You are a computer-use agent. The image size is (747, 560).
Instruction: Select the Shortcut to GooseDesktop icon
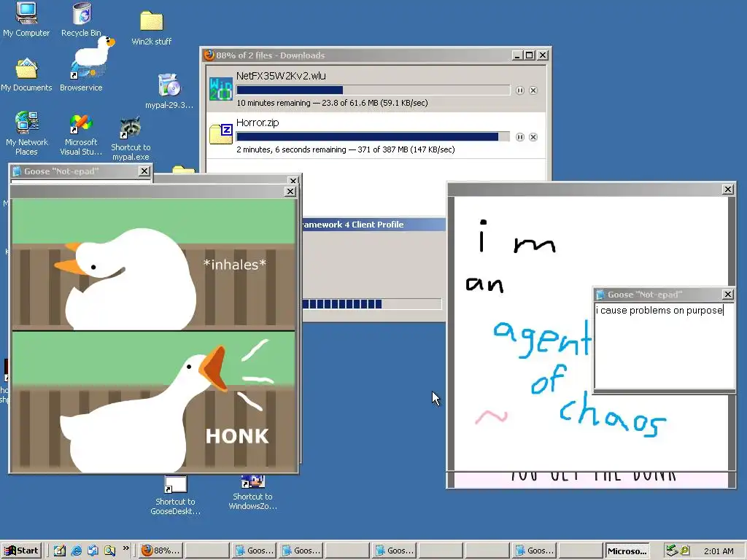tap(175, 496)
